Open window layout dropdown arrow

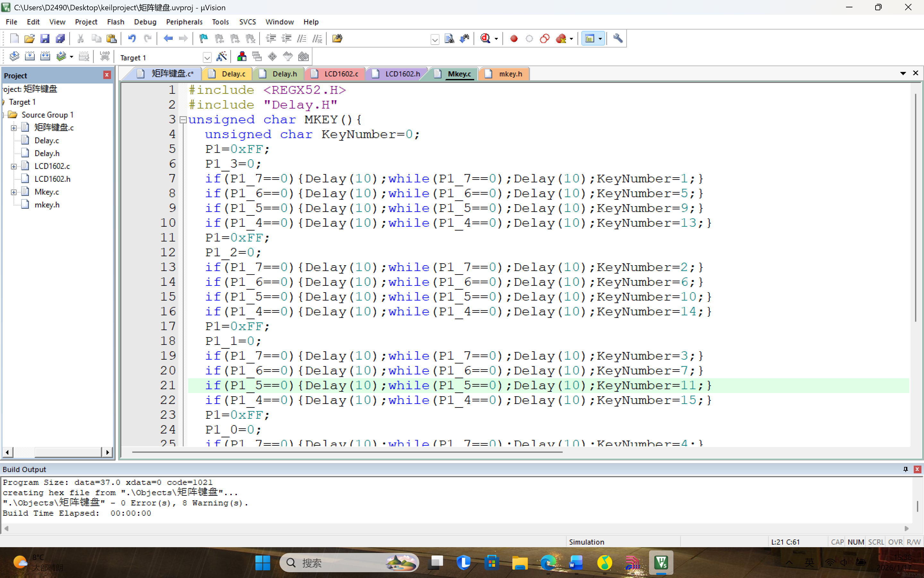600,39
